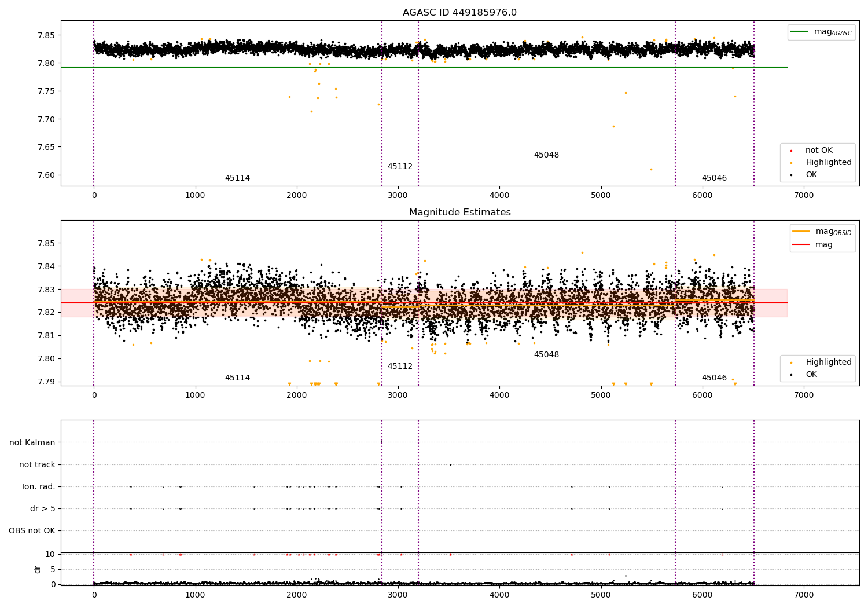Click the "45048" obsid label in the top plot

coord(546,155)
